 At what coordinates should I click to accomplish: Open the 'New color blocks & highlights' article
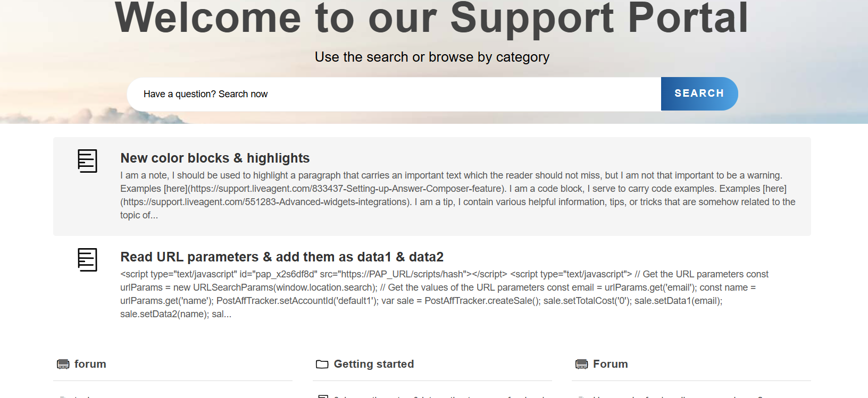[x=215, y=158]
